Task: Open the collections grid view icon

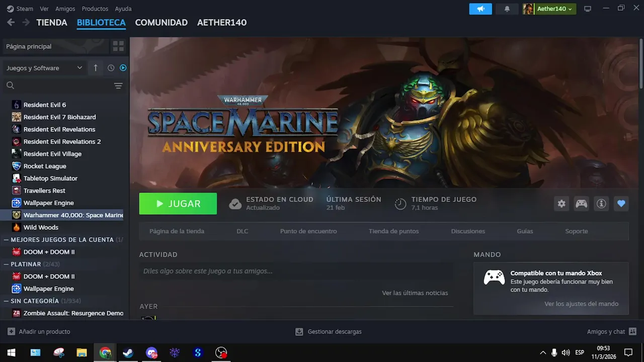Action: click(x=118, y=46)
